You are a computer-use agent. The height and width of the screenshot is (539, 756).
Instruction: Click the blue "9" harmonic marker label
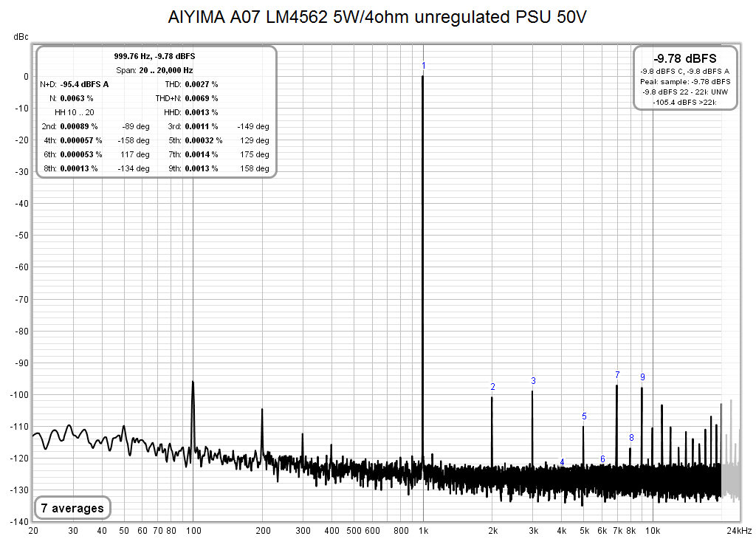(643, 377)
